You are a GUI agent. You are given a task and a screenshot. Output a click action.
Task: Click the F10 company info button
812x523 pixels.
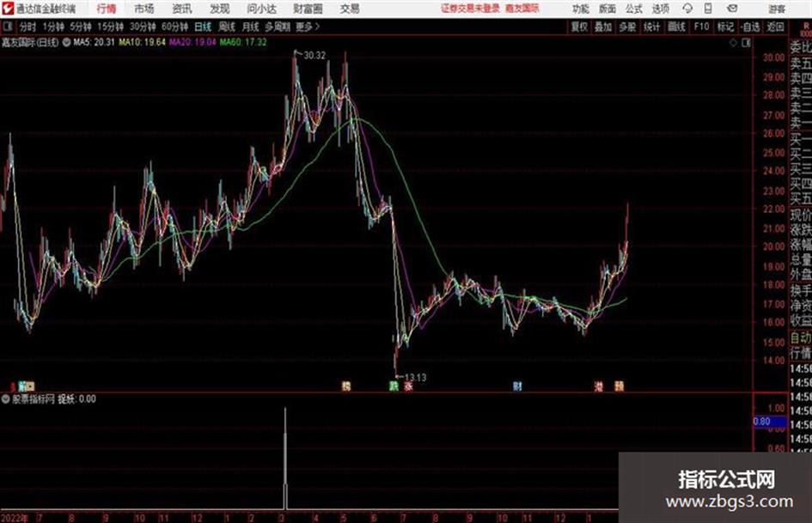pos(701,27)
